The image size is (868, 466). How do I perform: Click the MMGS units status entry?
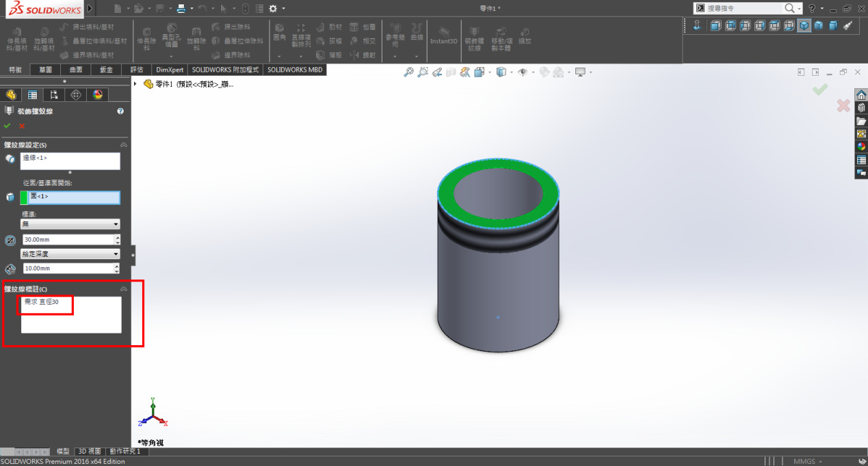click(x=807, y=461)
